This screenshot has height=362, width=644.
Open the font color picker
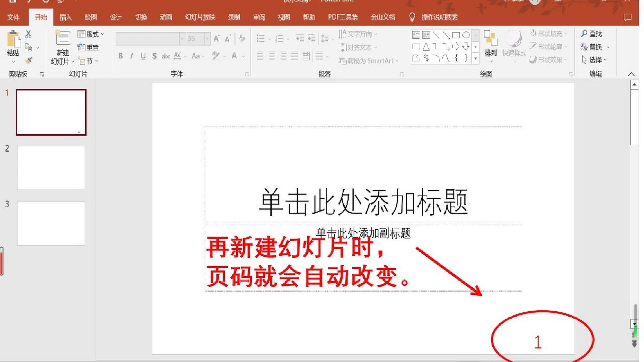[234, 56]
